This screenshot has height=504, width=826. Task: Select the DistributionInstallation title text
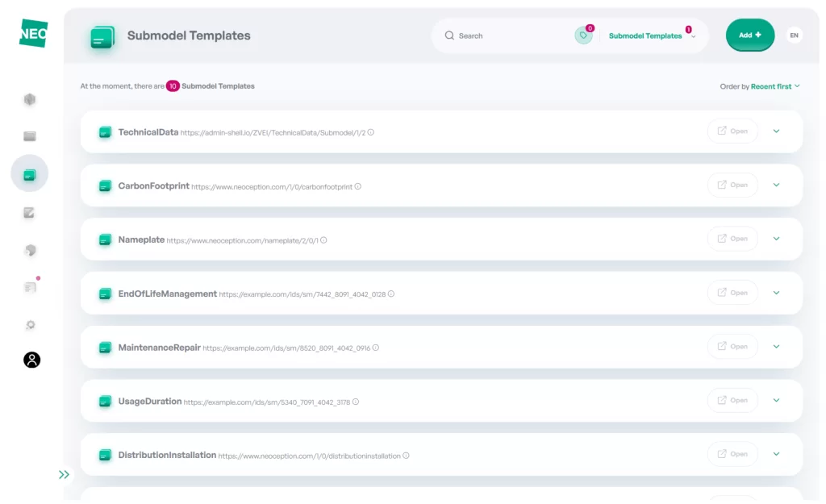(167, 455)
